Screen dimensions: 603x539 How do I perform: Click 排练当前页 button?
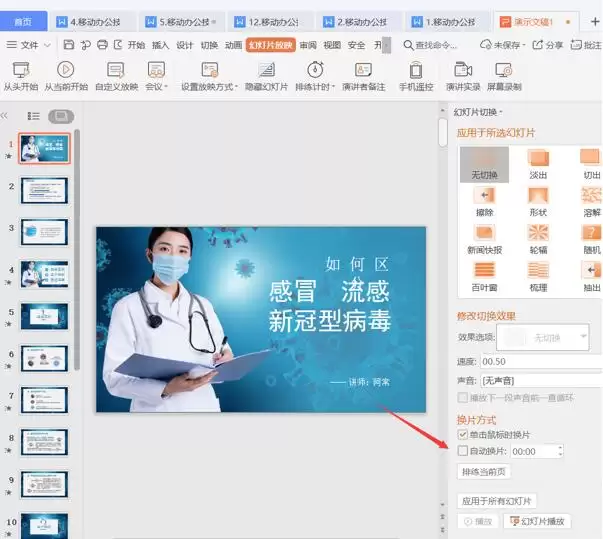[484, 471]
